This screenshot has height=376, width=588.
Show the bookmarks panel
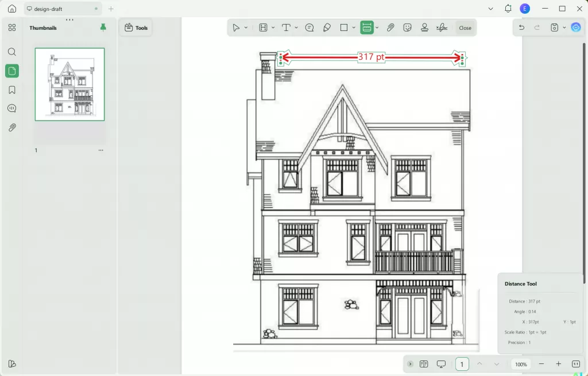point(12,90)
